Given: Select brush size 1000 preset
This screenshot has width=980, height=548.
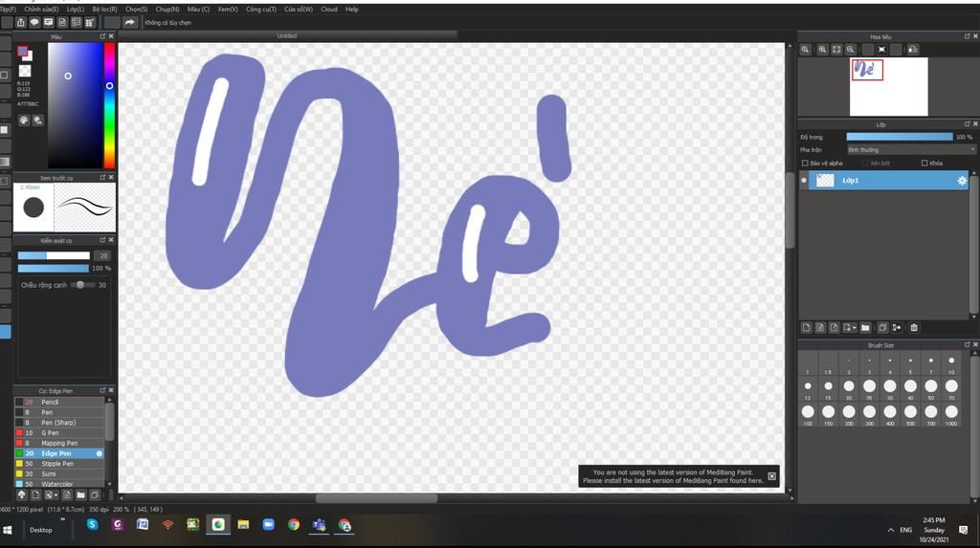Looking at the screenshot, I should 951,415.
